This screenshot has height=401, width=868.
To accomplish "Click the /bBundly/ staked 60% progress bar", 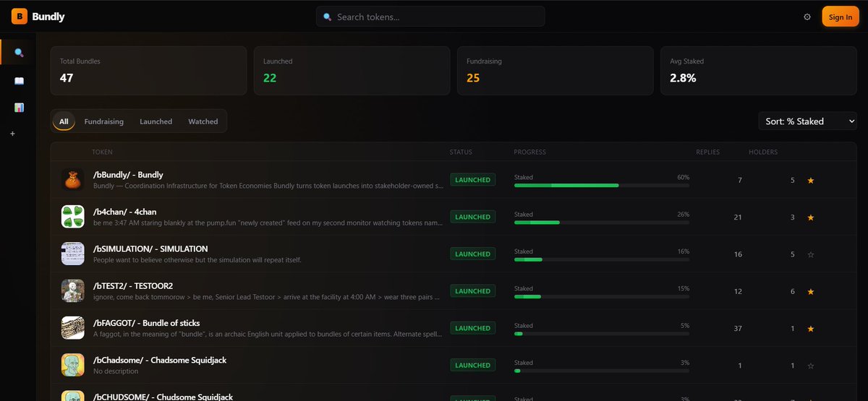I will tap(602, 186).
